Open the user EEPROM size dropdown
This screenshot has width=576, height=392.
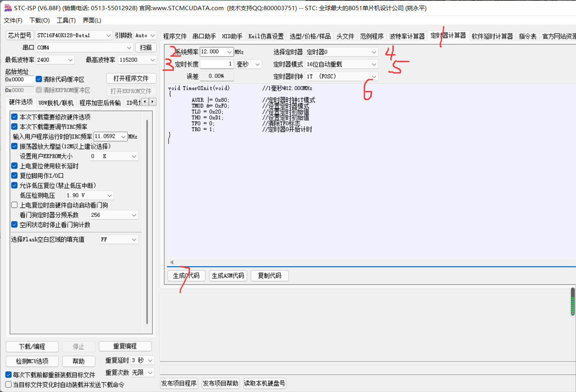pyautogui.click(x=114, y=156)
